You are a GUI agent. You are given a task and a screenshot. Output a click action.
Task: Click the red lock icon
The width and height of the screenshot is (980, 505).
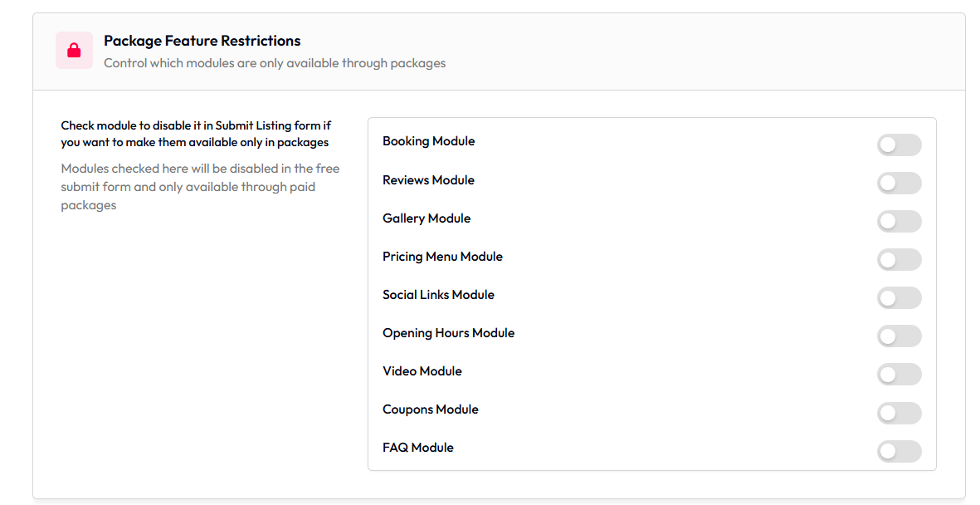coord(74,51)
